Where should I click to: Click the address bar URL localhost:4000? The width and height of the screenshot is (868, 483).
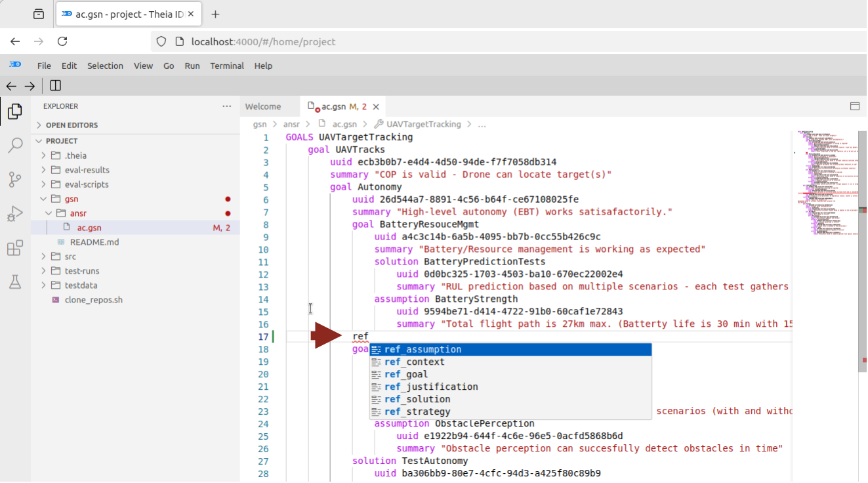263,41
